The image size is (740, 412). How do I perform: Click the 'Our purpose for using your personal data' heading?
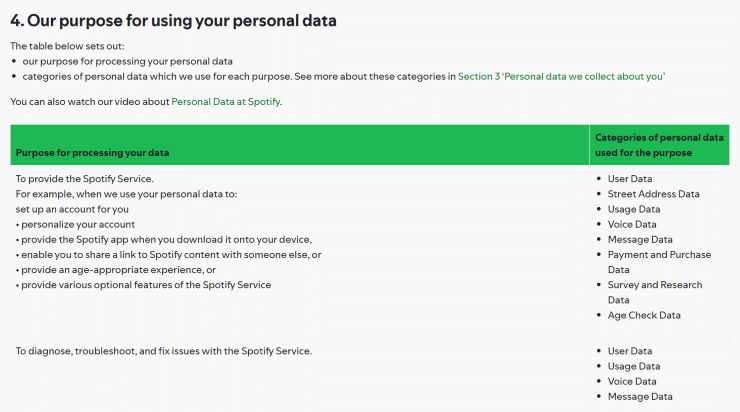(173, 21)
